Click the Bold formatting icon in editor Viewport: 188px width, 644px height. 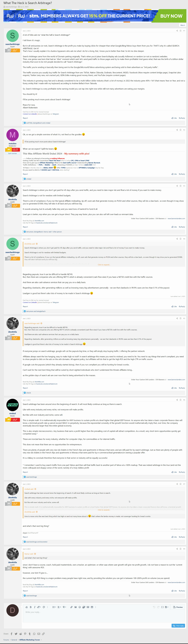coord(31,607)
